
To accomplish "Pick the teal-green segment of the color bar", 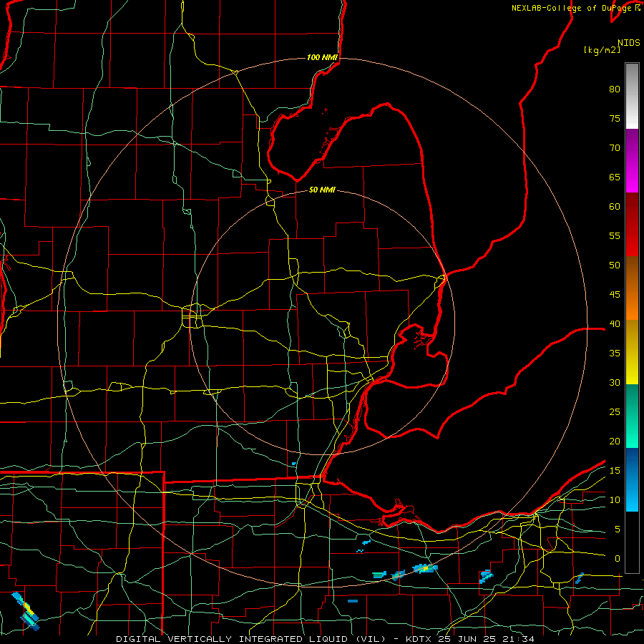I will coord(632,416).
